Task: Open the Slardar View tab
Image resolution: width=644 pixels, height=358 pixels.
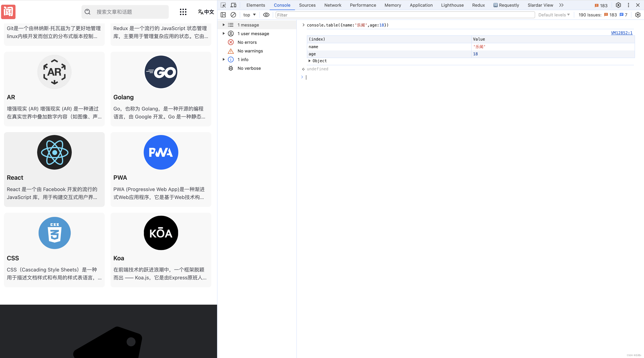Action: tap(540, 5)
